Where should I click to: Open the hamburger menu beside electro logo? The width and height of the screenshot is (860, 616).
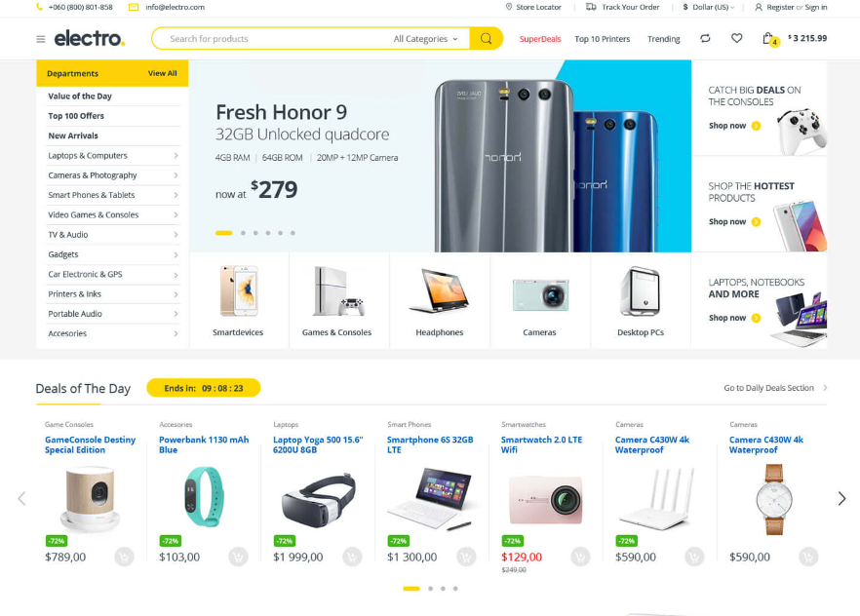41,39
